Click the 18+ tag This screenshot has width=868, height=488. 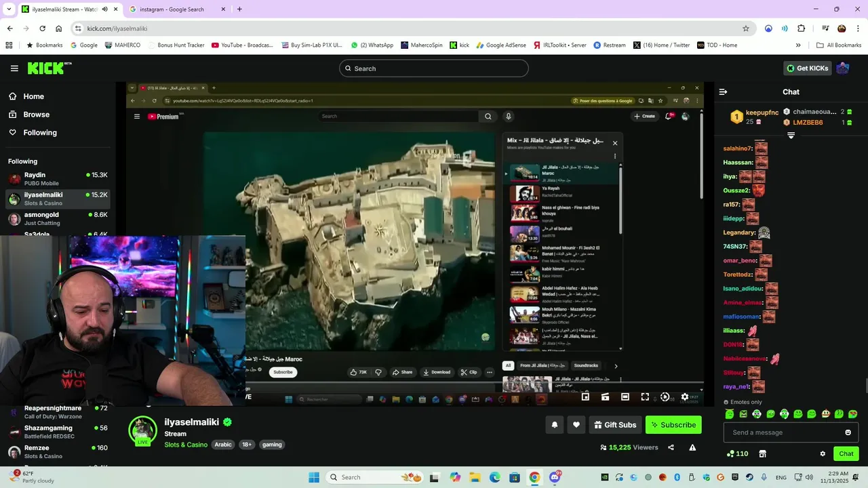247,445
